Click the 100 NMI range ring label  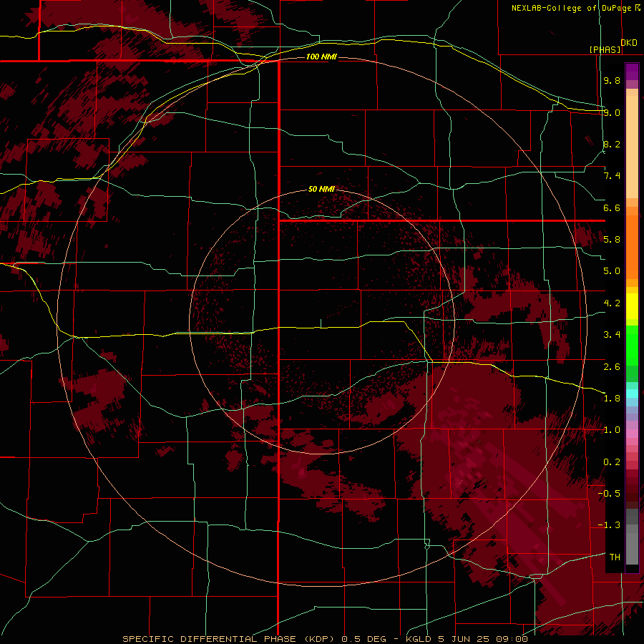[x=321, y=57]
